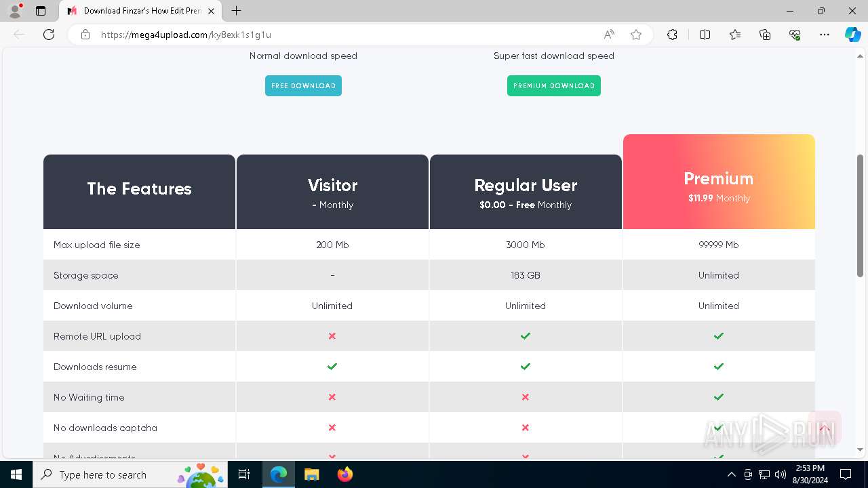Open the Favorites list icon

pyautogui.click(x=735, y=35)
